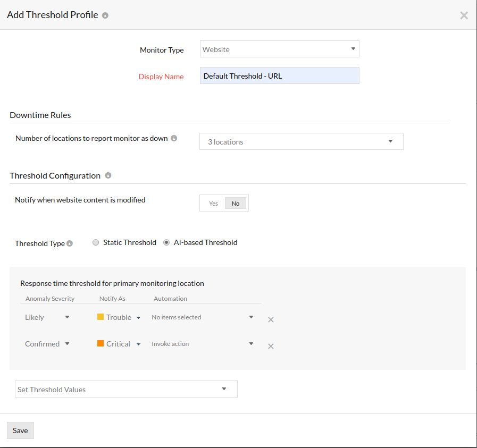This screenshot has height=448, width=477.
Task: Click the Display Name text field
Action: click(280, 76)
